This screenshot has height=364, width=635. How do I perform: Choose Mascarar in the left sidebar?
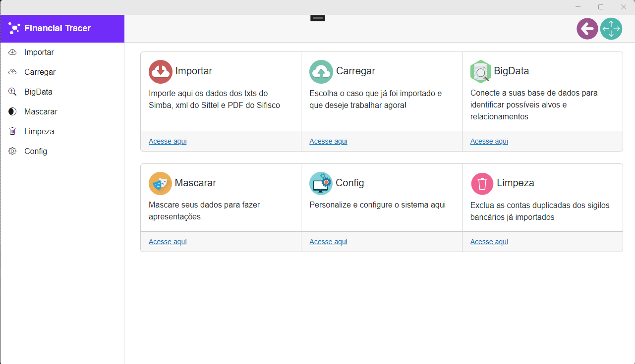[x=41, y=111]
